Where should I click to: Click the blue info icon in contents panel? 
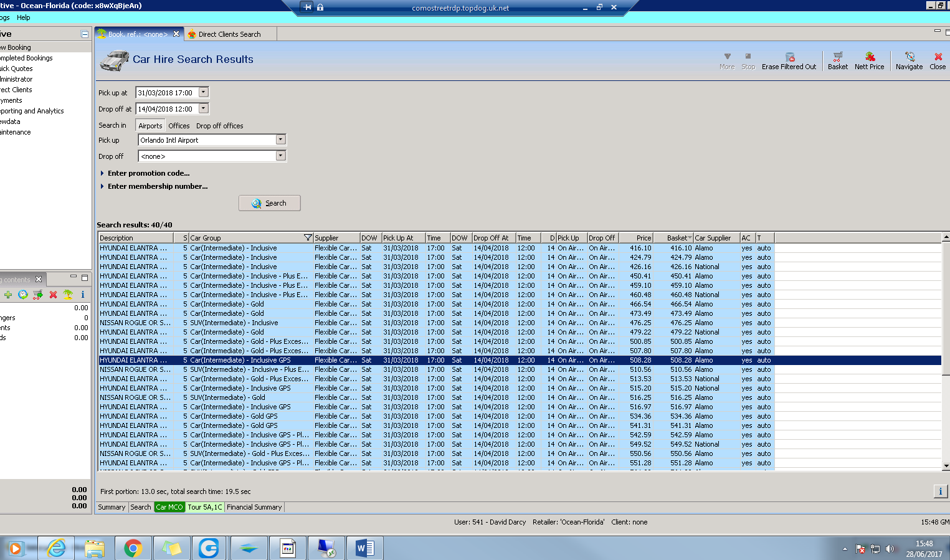83,295
